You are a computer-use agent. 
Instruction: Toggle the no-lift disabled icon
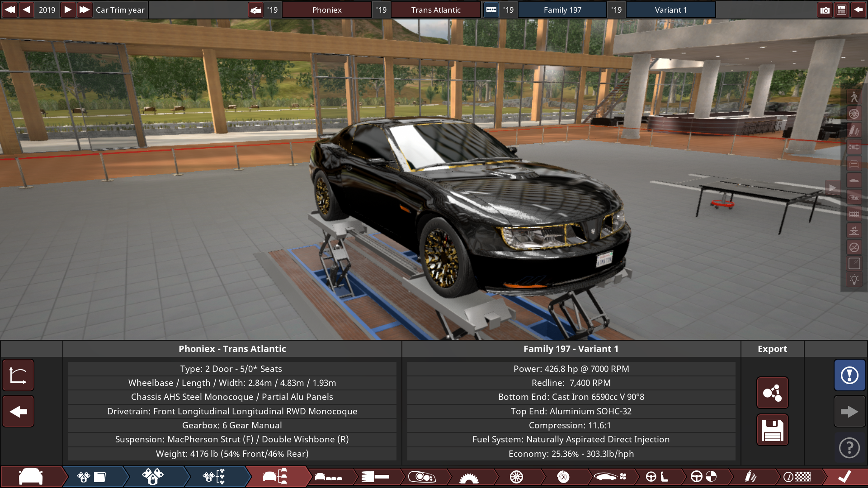pos(854,247)
